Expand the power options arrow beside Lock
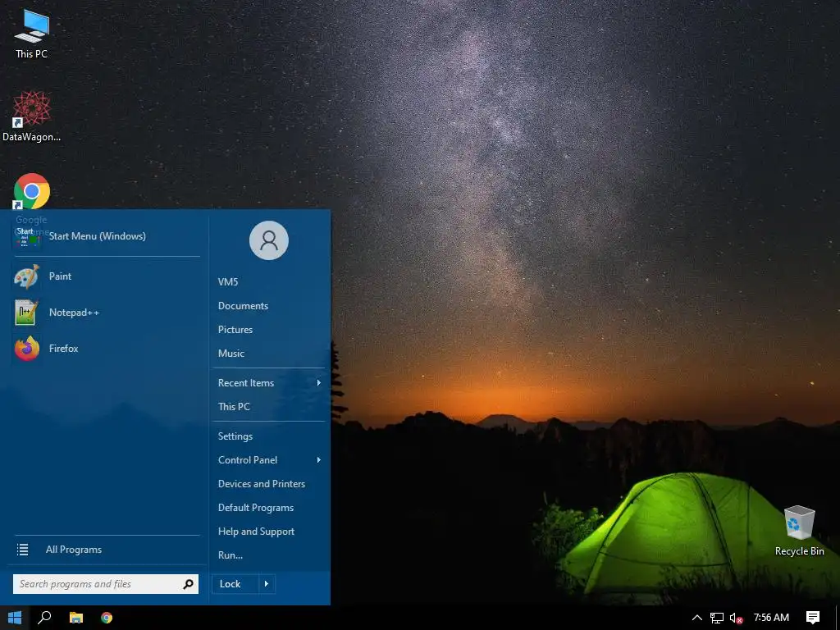 [267, 584]
